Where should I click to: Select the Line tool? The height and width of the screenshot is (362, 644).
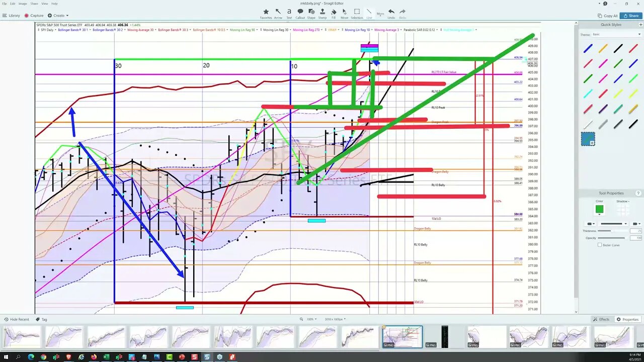pyautogui.click(x=369, y=14)
